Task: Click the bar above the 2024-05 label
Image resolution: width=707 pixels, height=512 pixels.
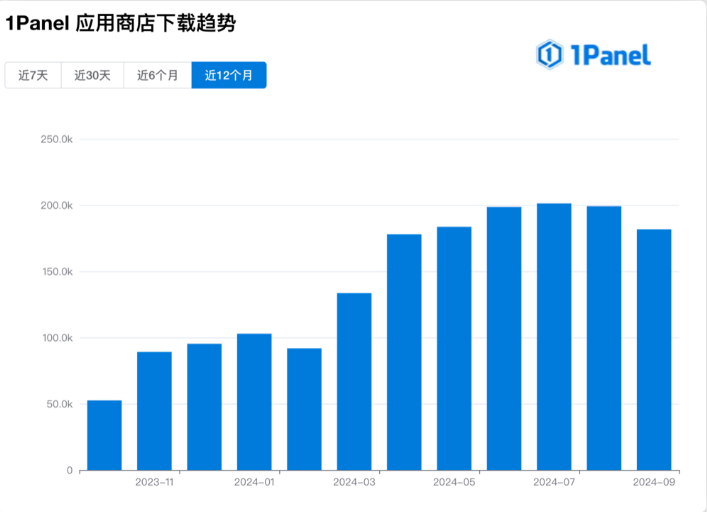Action: click(454, 348)
